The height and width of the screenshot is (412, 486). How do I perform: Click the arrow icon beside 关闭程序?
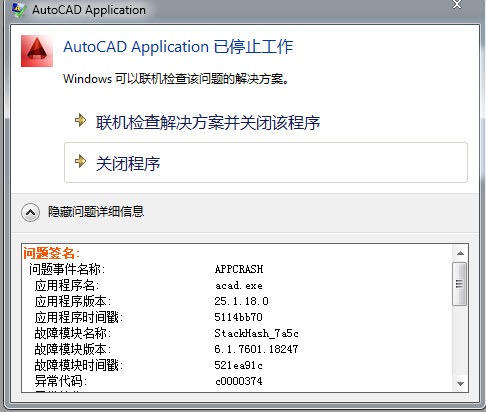pyautogui.click(x=81, y=161)
